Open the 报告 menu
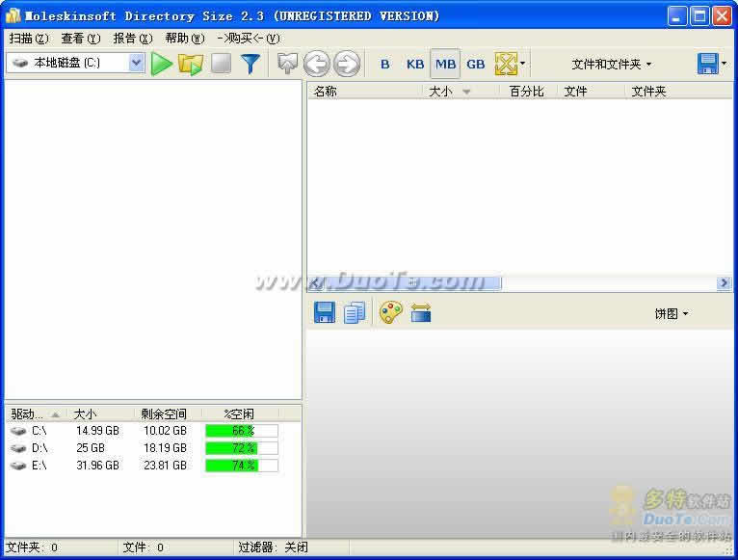The height and width of the screenshot is (560, 738). (133, 39)
